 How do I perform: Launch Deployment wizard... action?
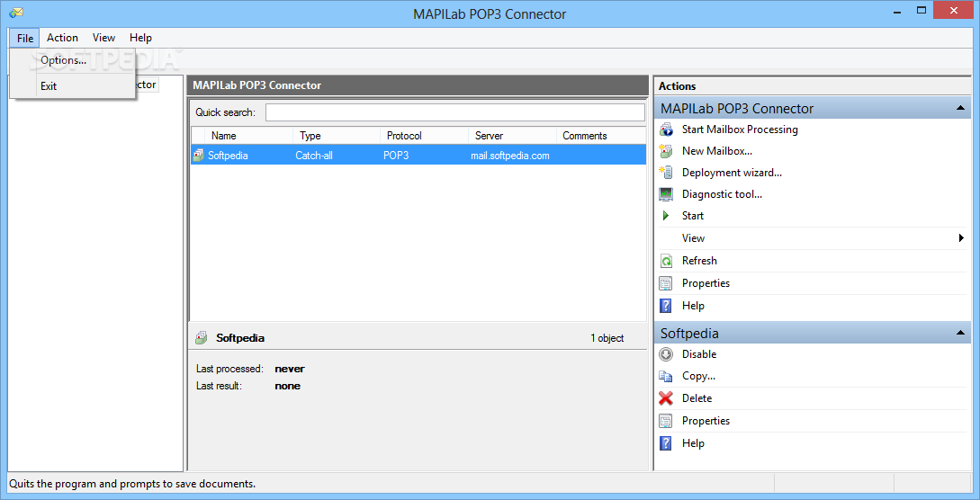[x=732, y=173]
